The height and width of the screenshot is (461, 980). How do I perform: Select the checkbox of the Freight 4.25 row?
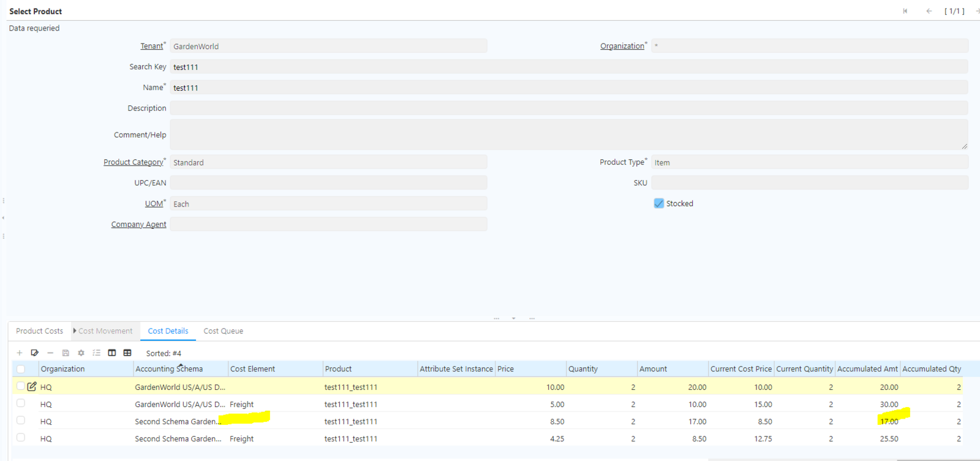(x=21, y=438)
